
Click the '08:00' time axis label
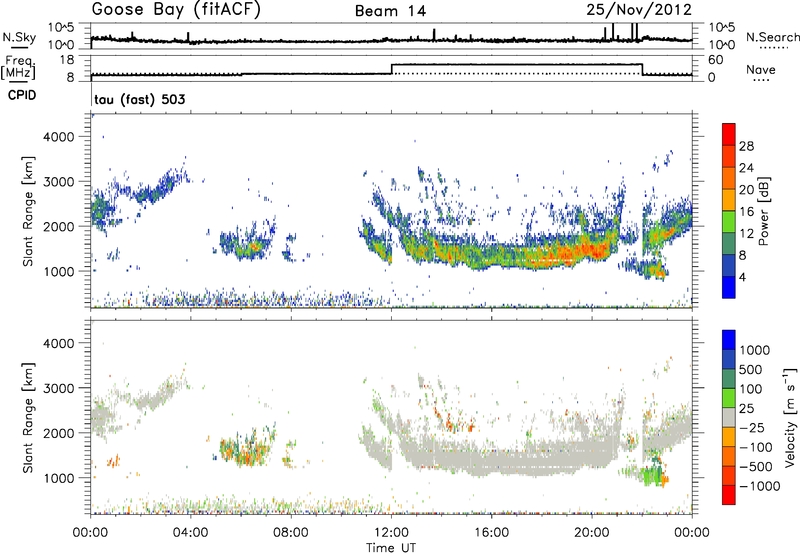point(291,533)
